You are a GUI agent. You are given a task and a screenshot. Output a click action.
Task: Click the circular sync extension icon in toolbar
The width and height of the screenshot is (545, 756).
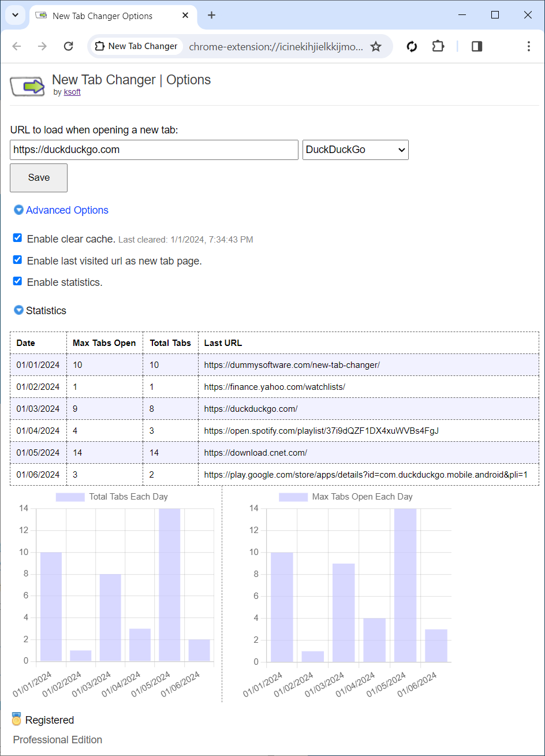[x=412, y=46]
